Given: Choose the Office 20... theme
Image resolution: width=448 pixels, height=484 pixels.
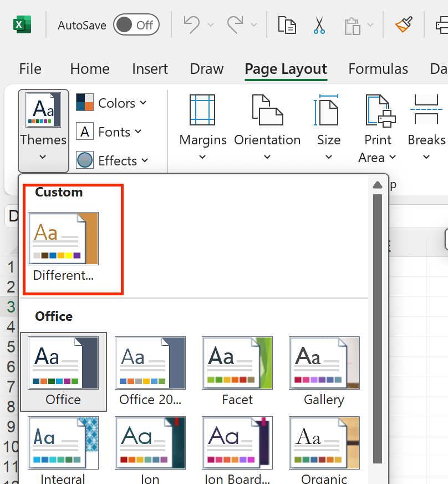Looking at the screenshot, I should pyautogui.click(x=150, y=372).
